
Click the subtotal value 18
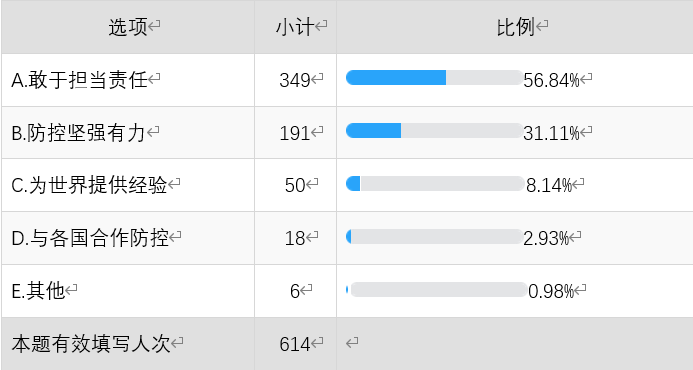tap(295, 238)
